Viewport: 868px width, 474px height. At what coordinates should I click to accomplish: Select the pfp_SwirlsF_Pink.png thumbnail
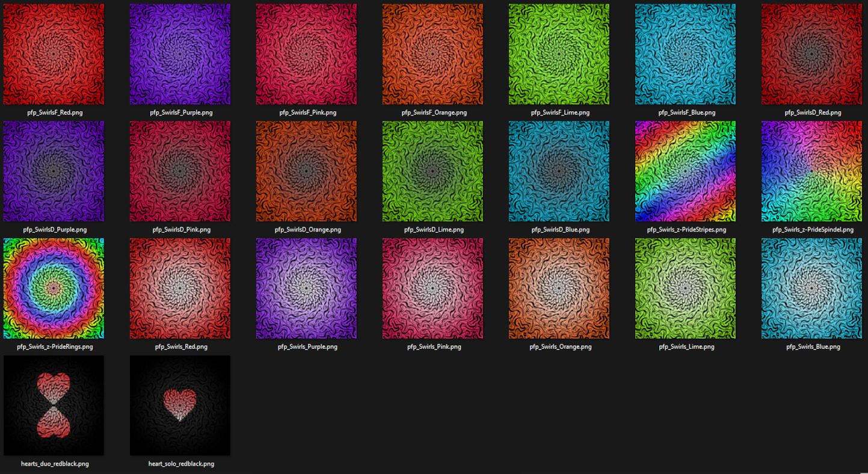click(x=306, y=54)
